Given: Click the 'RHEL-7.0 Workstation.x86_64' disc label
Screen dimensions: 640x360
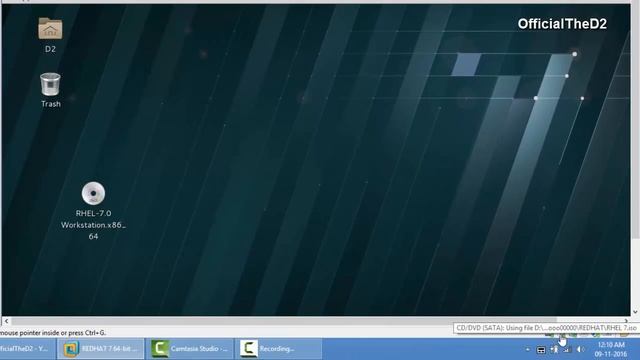Looking at the screenshot, I should tap(93, 224).
